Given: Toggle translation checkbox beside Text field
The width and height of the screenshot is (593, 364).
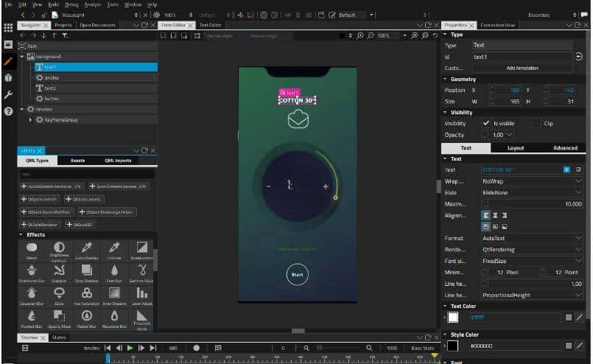Looking at the screenshot, I should tap(566, 170).
